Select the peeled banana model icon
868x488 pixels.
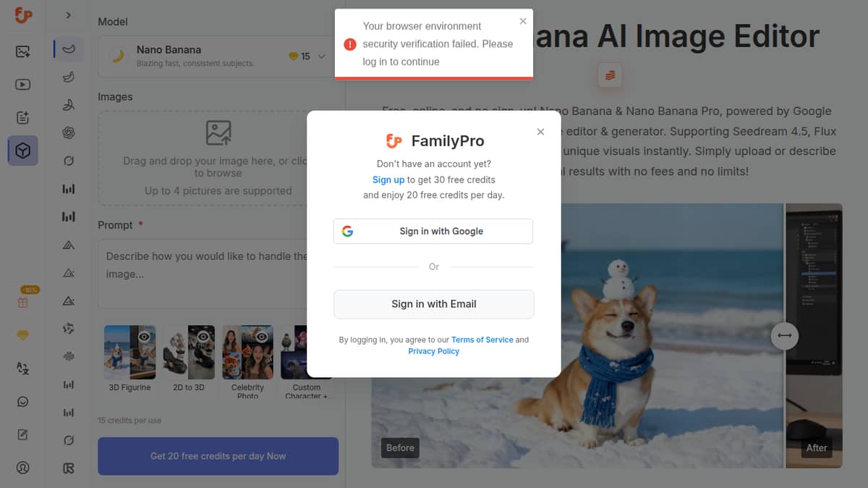click(69, 105)
